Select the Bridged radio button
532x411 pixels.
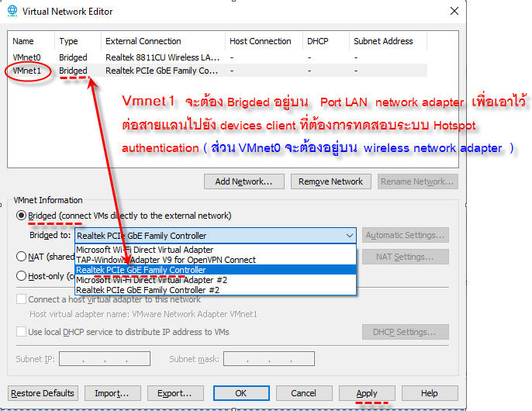(x=22, y=216)
